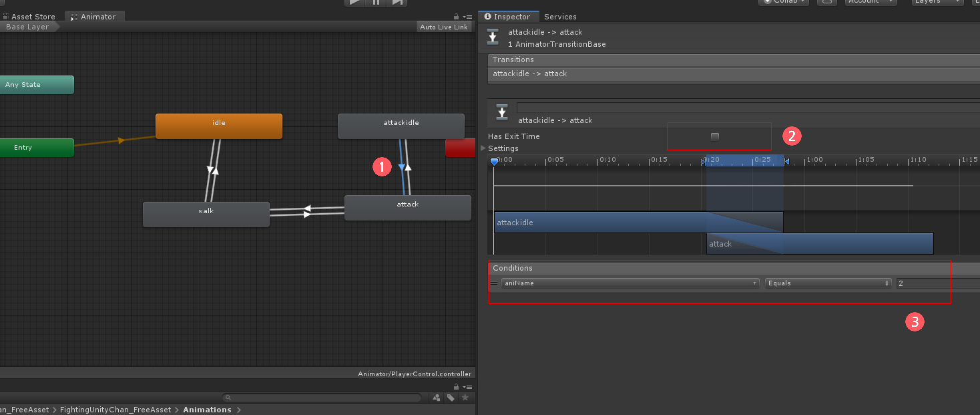The image size is (980, 415).
Task: Click the Search by Label tag icon
Action: pos(451,398)
